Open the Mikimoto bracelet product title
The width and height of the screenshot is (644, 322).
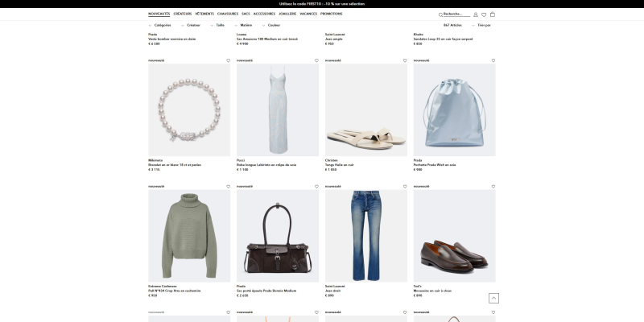(x=175, y=165)
